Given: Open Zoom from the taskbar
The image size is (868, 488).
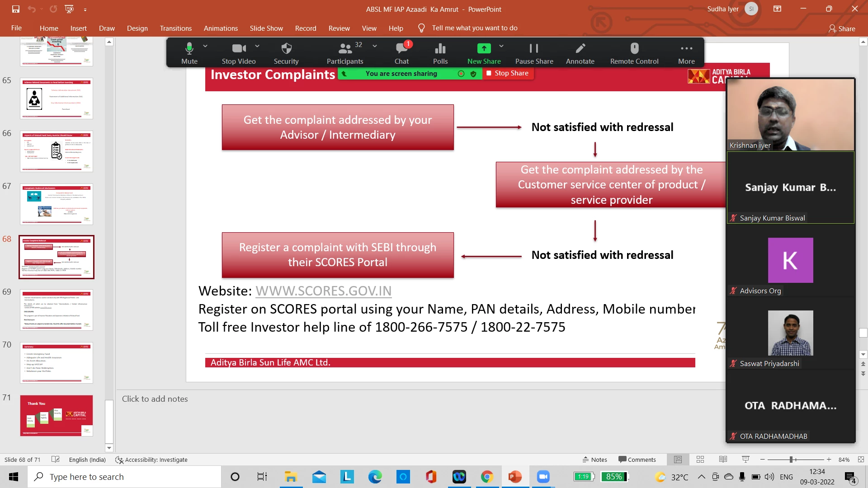Looking at the screenshot, I should pyautogui.click(x=543, y=477).
